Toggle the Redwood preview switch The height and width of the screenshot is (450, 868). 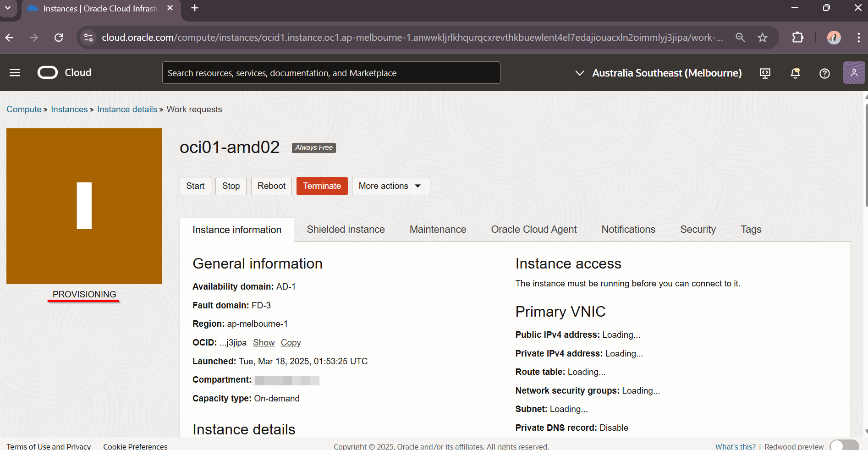pyautogui.click(x=844, y=446)
